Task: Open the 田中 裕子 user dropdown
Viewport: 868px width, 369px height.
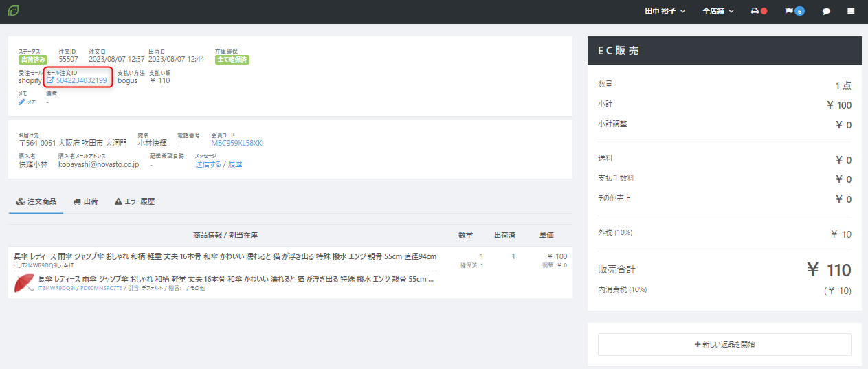Action: tap(665, 12)
